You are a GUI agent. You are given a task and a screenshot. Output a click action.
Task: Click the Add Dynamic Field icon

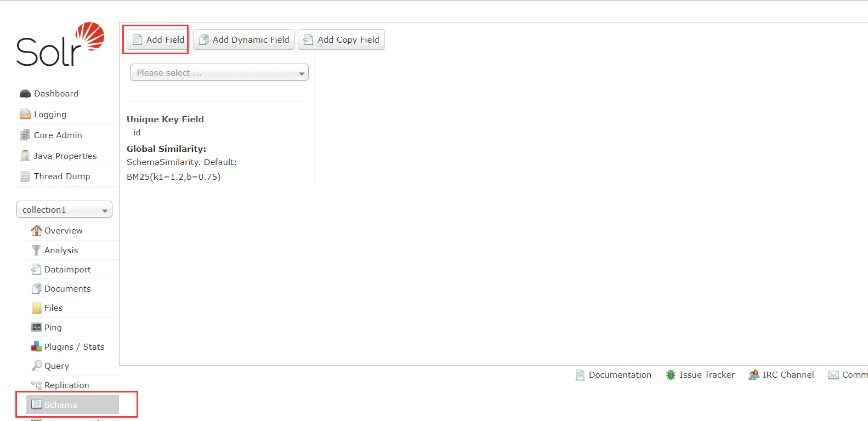coord(204,39)
